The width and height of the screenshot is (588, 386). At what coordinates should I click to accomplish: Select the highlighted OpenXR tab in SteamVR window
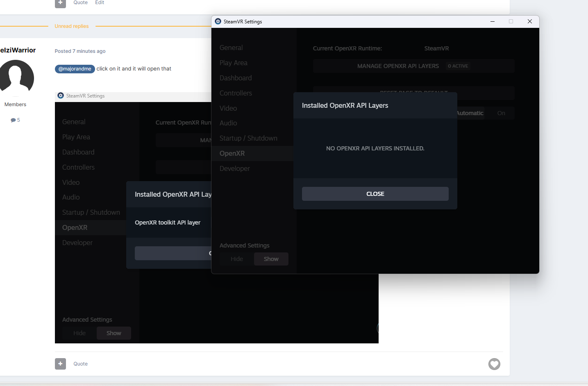point(252,153)
